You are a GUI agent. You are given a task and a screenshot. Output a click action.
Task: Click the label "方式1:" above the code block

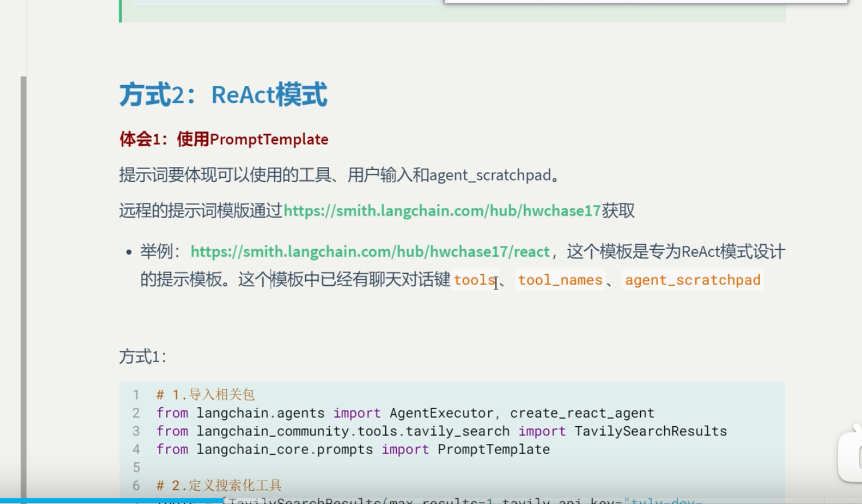(143, 357)
